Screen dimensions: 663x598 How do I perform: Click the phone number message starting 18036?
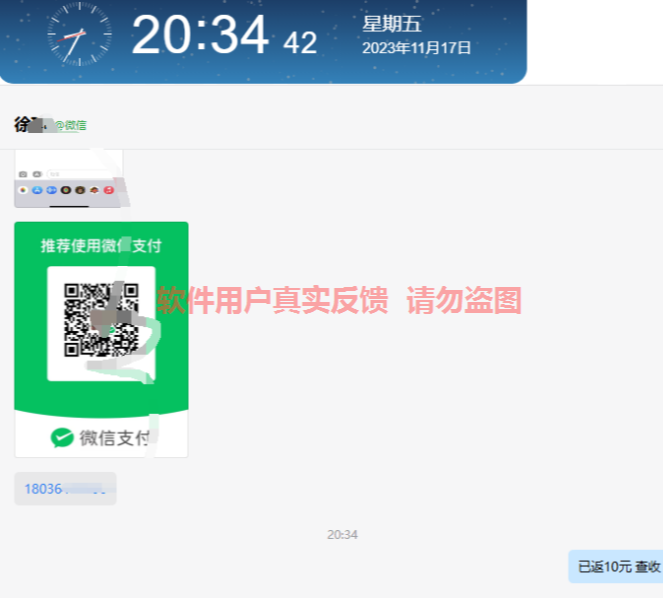point(66,488)
